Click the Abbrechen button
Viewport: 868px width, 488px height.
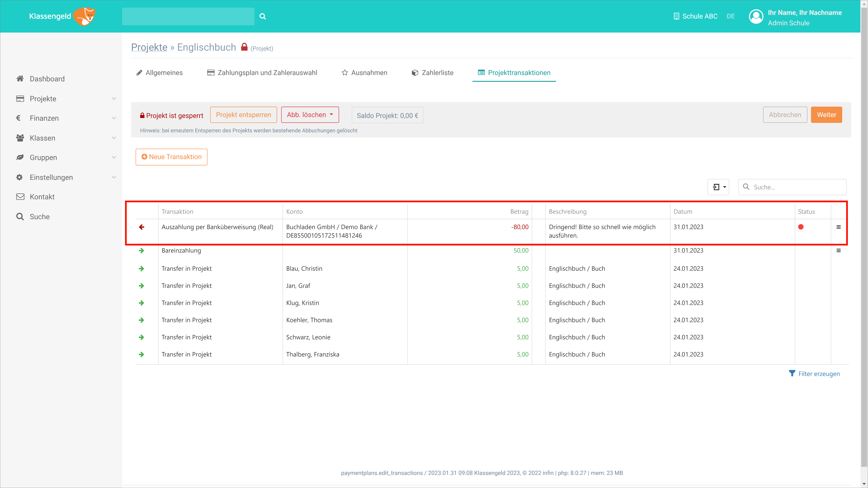785,115
